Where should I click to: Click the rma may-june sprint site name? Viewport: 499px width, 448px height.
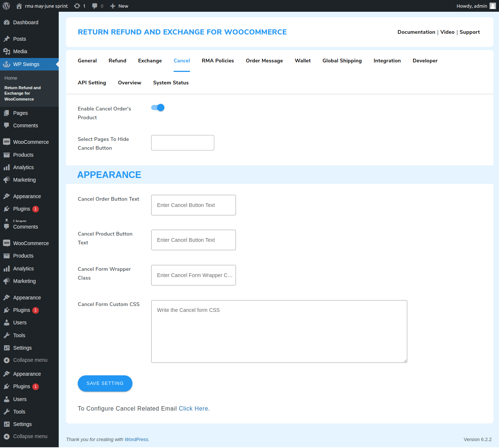[46, 6]
